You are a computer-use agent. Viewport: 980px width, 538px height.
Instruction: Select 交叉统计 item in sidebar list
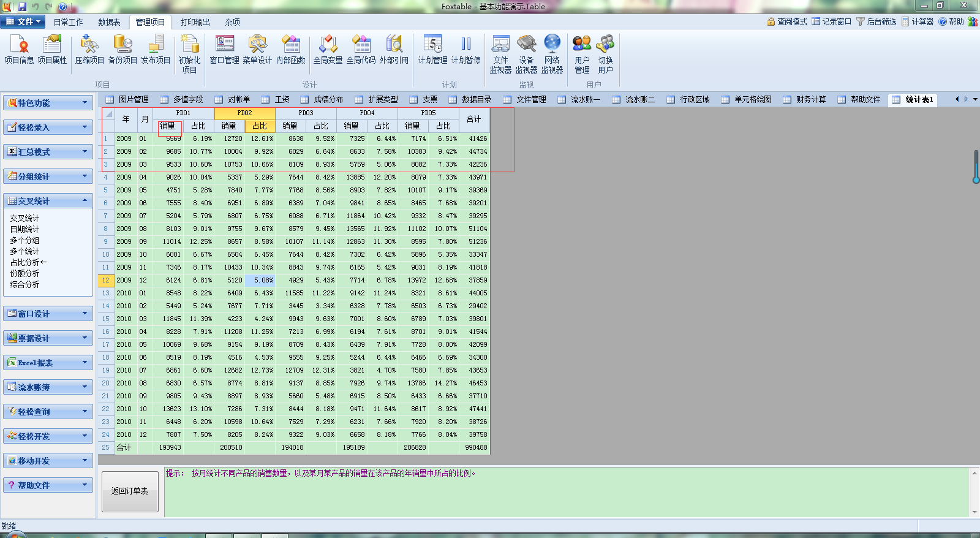pyautogui.click(x=24, y=218)
